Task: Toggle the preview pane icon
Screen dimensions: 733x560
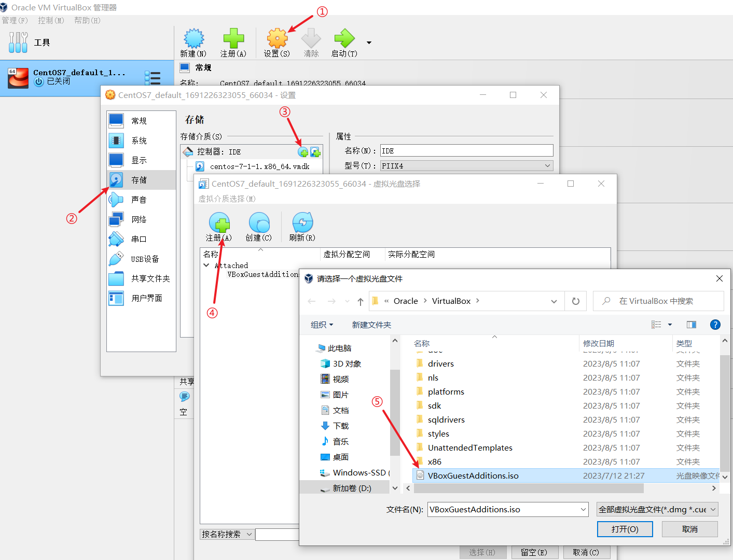Action: click(x=691, y=325)
